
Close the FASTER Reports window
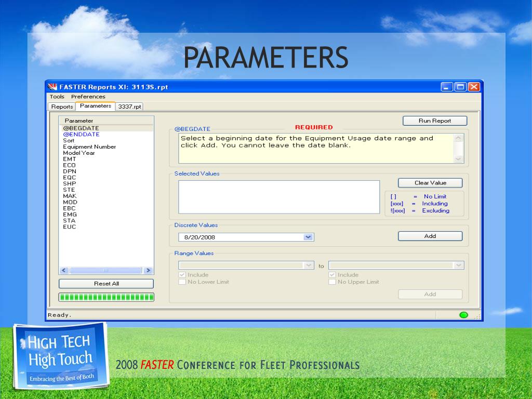(474, 87)
